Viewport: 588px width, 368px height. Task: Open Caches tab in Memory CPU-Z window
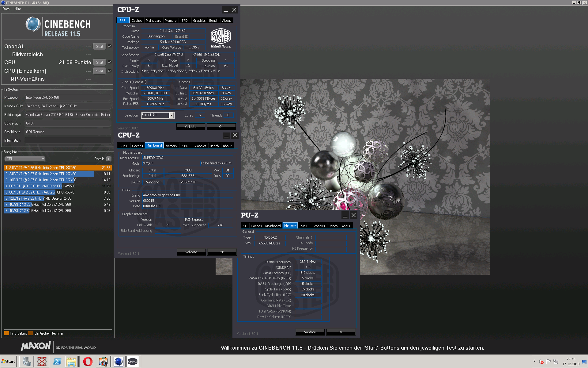point(256,226)
